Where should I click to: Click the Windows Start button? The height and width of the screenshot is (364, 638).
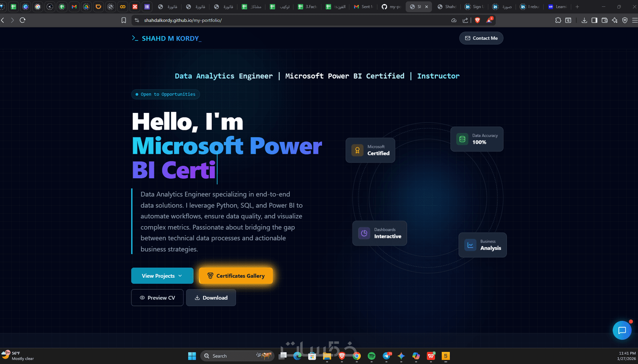tap(192, 356)
